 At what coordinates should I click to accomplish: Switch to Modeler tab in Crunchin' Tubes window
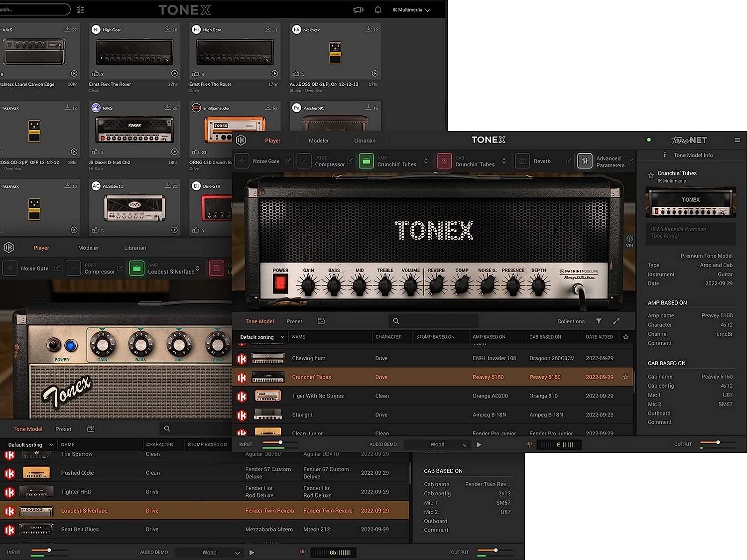[x=319, y=140]
